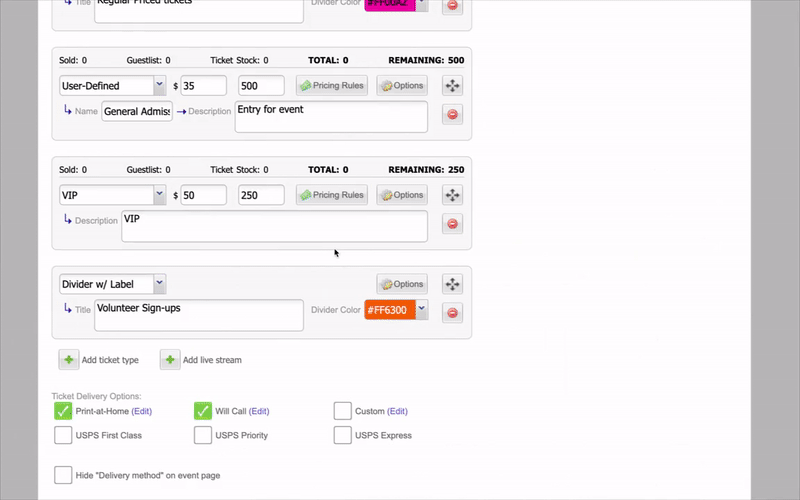Click the Volunteer Sign-ups title field
800x500 pixels.
199,315
